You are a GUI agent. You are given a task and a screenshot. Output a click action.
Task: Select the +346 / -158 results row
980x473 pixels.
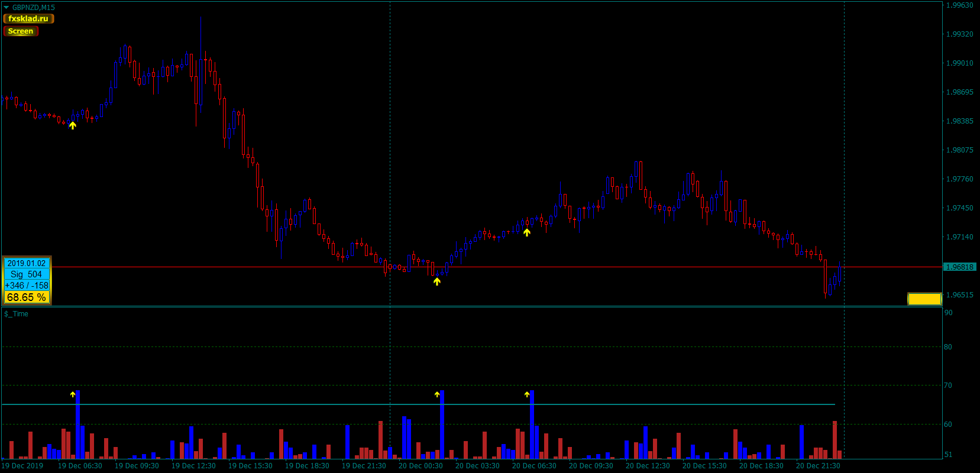(x=27, y=286)
